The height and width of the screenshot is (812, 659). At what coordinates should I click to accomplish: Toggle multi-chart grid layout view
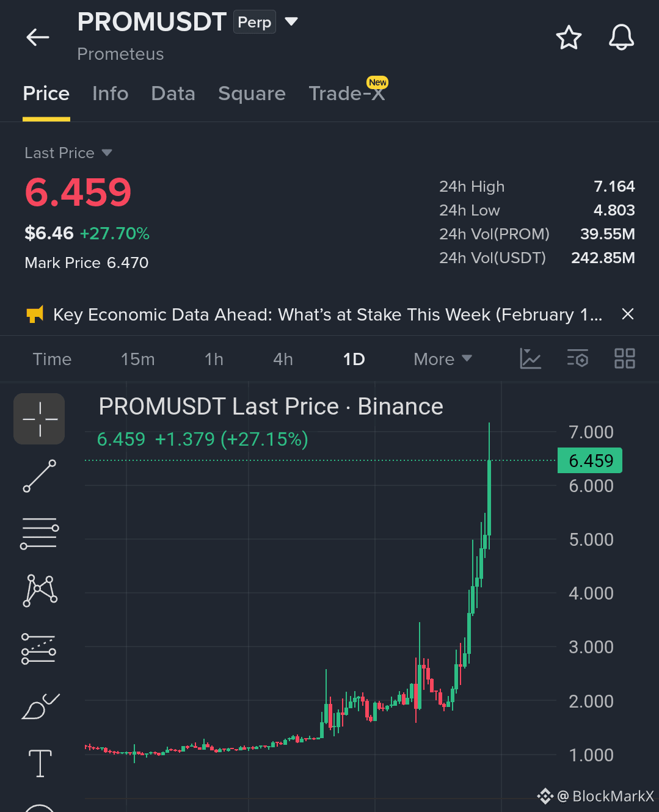pyautogui.click(x=624, y=358)
